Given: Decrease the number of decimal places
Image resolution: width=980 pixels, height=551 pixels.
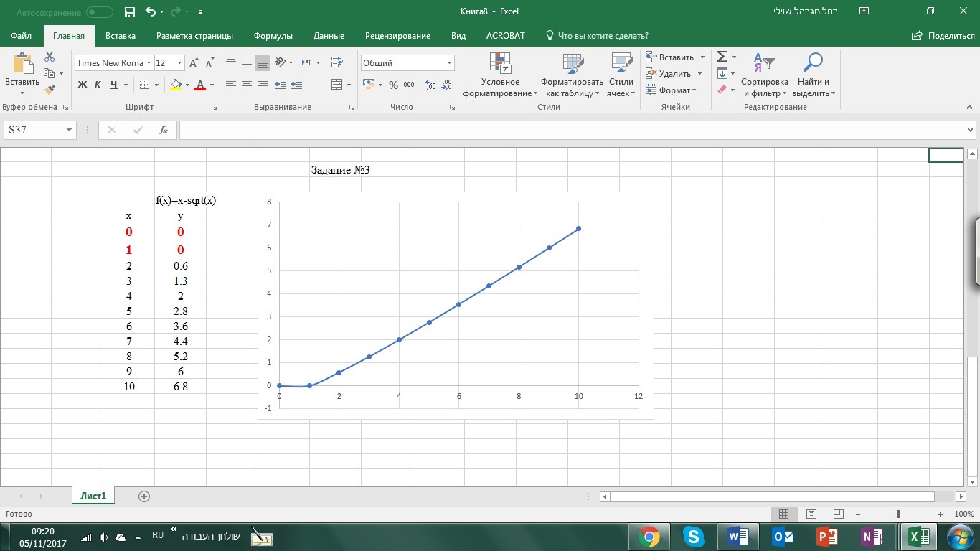Looking at the screenshot, I should pyautogui.click(x=447, y=85).
